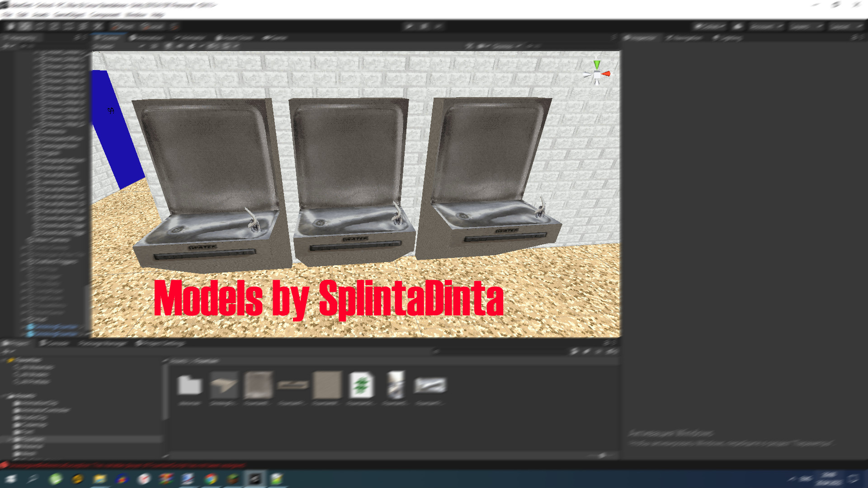Image resolution: width=868 pixels, height=488 pixels.
Task: Click the Hand pan tool in the toolbar
Action: pyautogui.click(x=10, y=26)
